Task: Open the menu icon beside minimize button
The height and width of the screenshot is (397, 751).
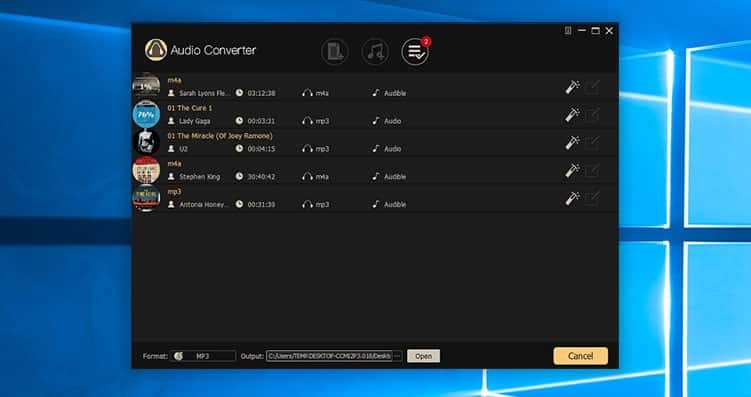Action: click(x=568, y=31)
